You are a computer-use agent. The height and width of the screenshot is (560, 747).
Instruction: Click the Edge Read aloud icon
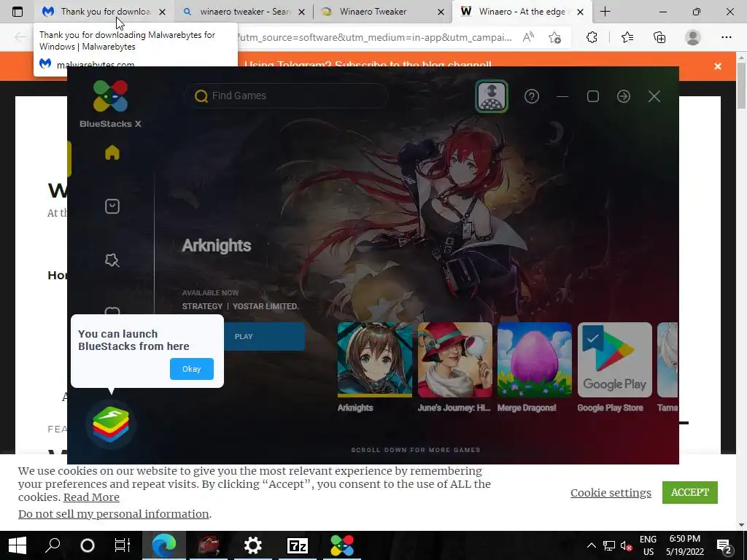pos(528,37)
